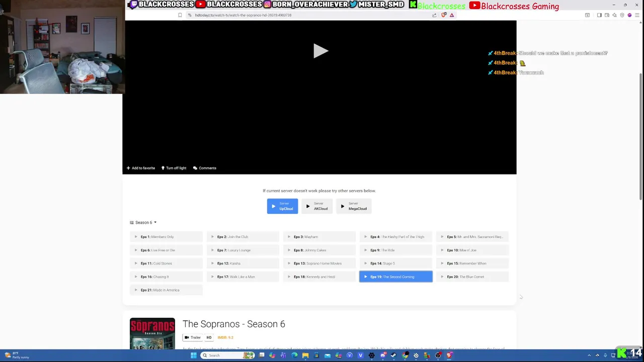Select the UpCloud server
The width and height of the screenshot is (644, 362).
[x=282, y=206]
